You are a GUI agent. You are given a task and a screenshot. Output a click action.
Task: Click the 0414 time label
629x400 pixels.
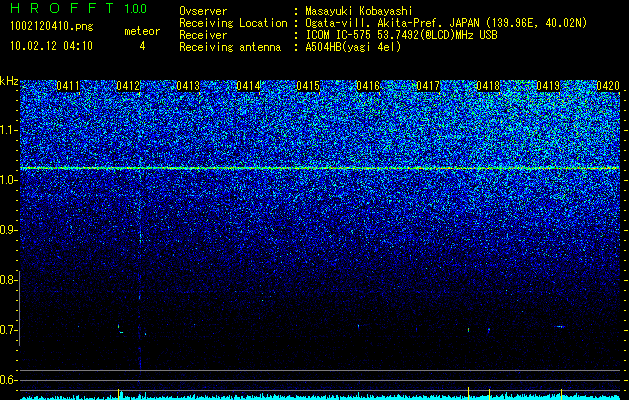point(248,86)
